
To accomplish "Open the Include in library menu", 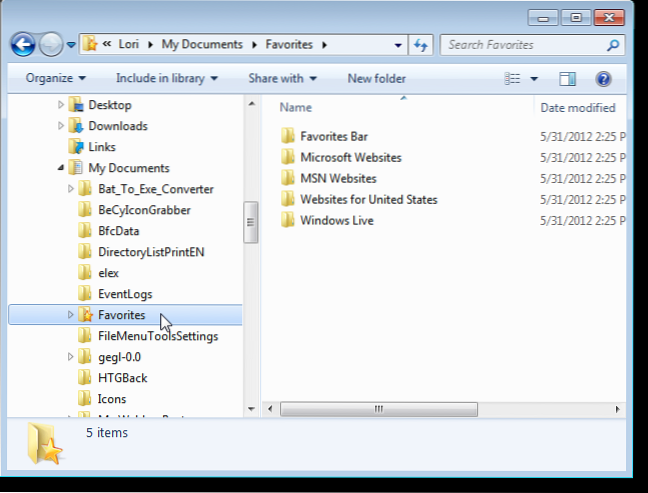I will 166,78.
